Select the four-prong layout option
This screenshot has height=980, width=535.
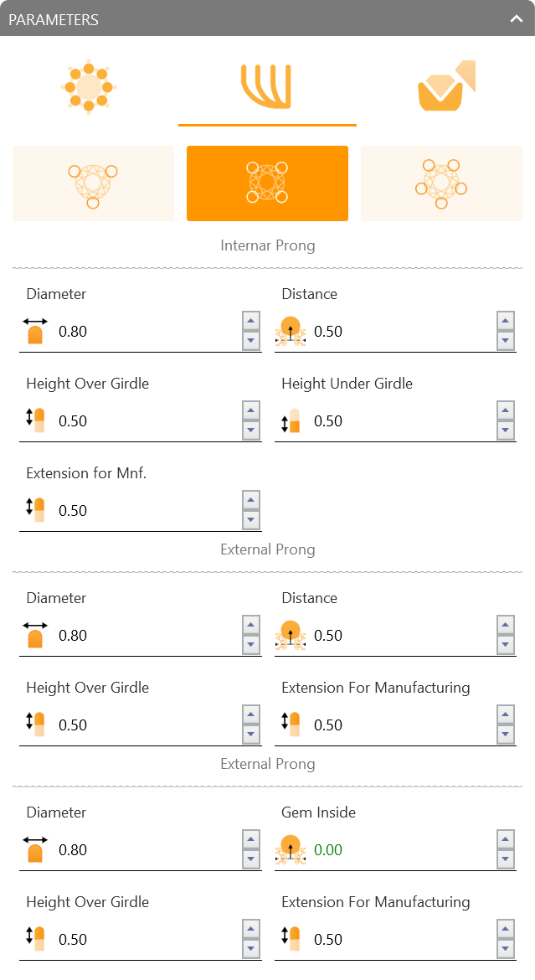point(268,183)
